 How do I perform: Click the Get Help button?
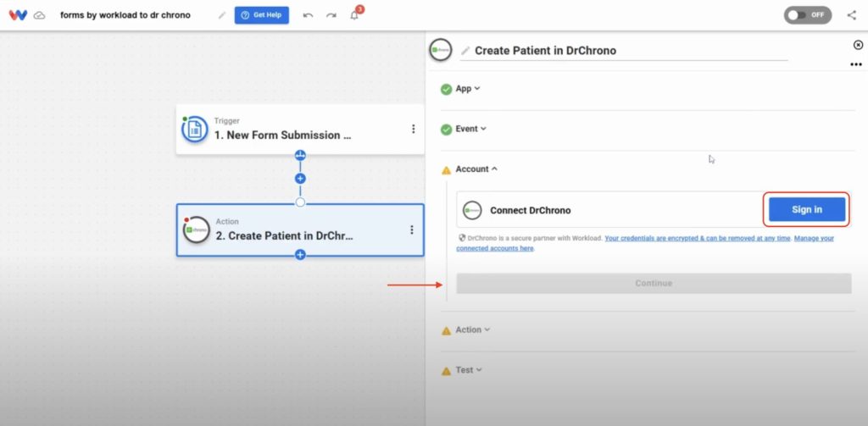tap(261, 15)
